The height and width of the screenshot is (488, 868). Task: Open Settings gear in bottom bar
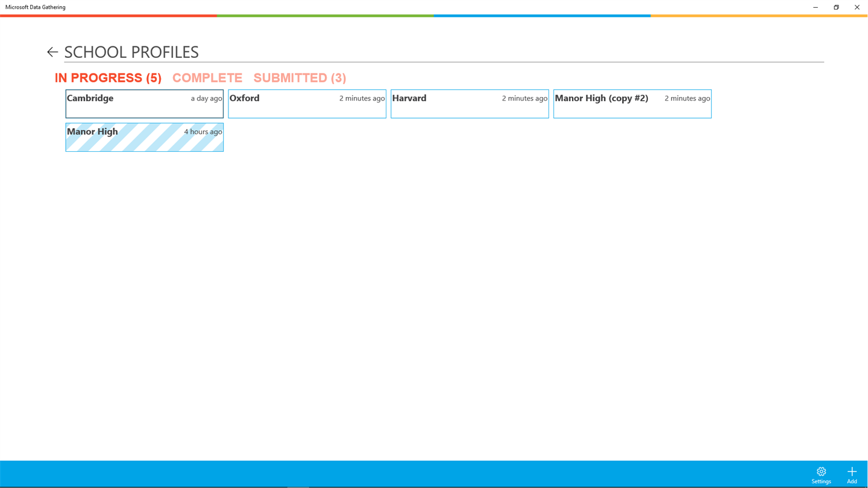821,475
